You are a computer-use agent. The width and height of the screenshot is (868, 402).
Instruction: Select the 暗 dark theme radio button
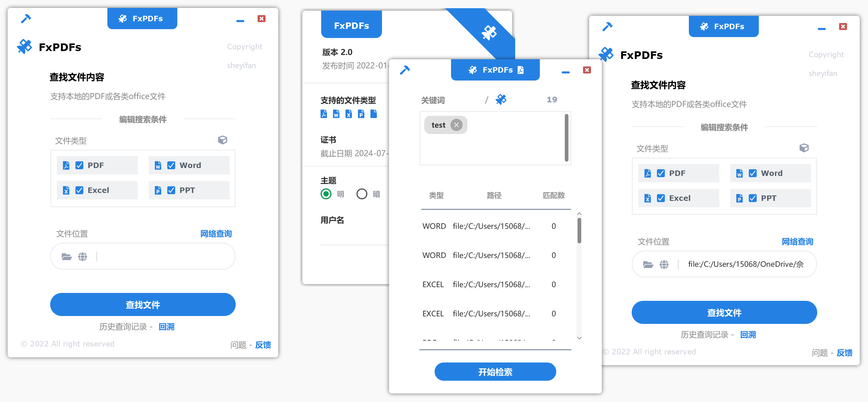point(362,194)
